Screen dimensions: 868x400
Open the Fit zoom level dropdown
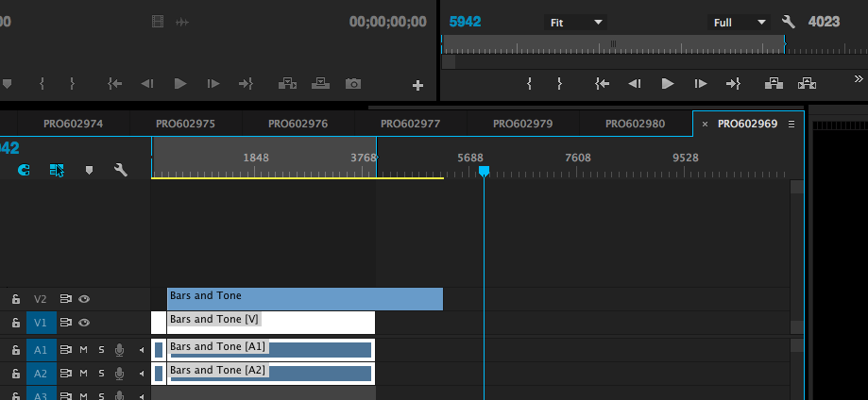click(575, 23)
